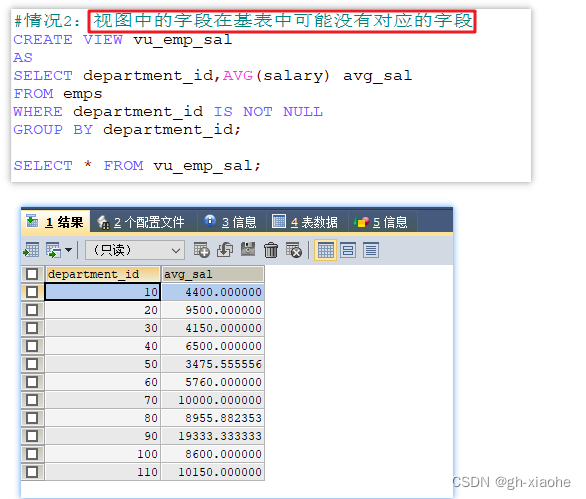Screen dimensions: 586x499
Task: Click the SELECT * FROM vu_emp_sal line
Action: [x=137, y=166]
